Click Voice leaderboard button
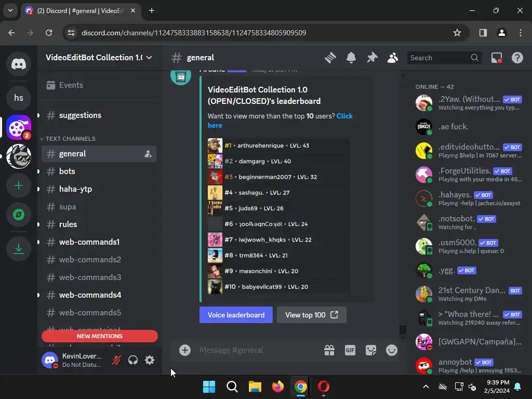Viewport: 532px width, 399px height. point(236,315)
